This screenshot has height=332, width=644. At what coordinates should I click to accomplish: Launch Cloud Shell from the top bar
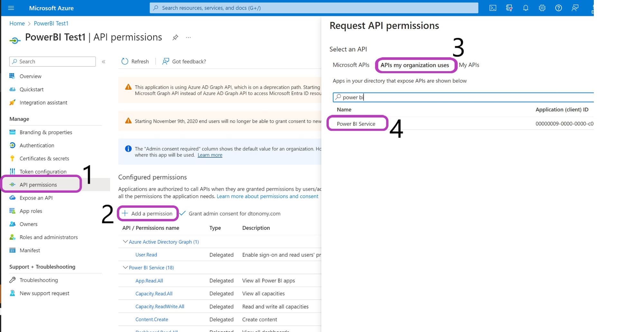492,8
